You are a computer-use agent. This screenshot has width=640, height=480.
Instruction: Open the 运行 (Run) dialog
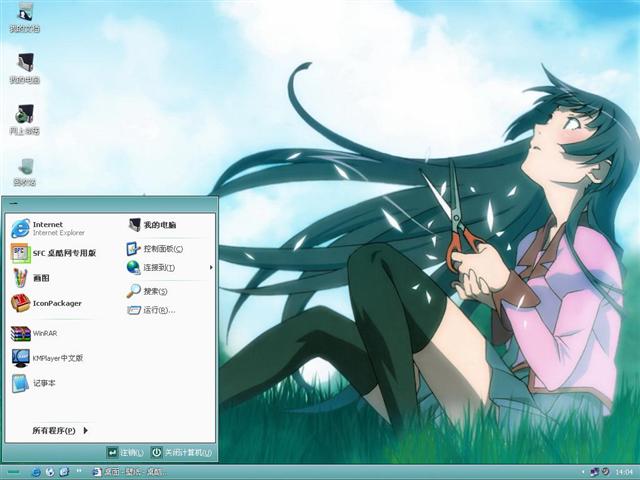coord(157,310)
